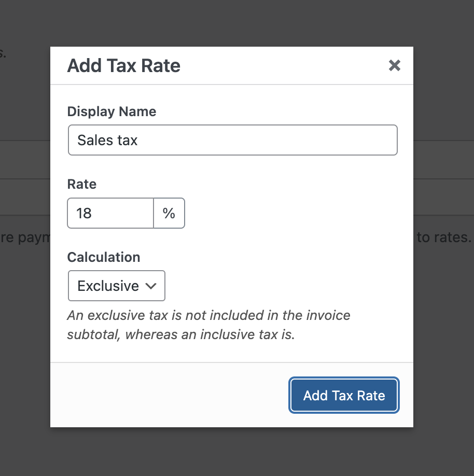Click the percent symbol beside Rate
The height and width of the screenshot is (476, 474).
[x=169, y=213]
